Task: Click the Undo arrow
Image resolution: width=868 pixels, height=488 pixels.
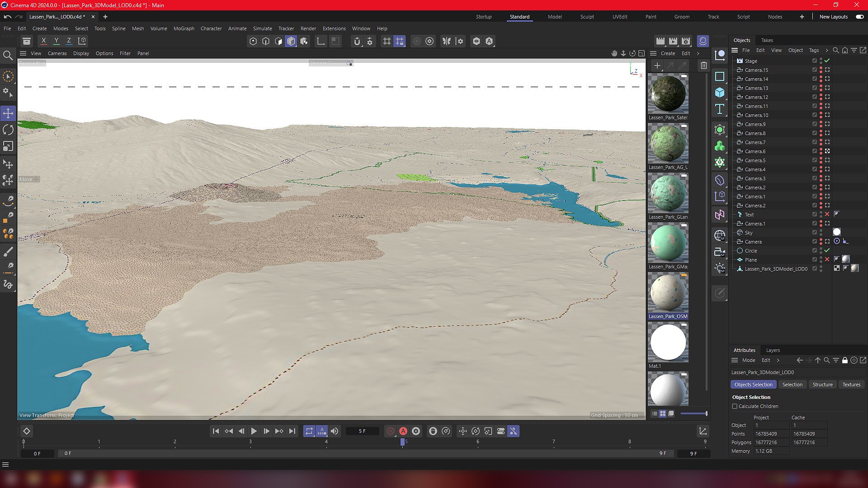Action: coord(8,17)
